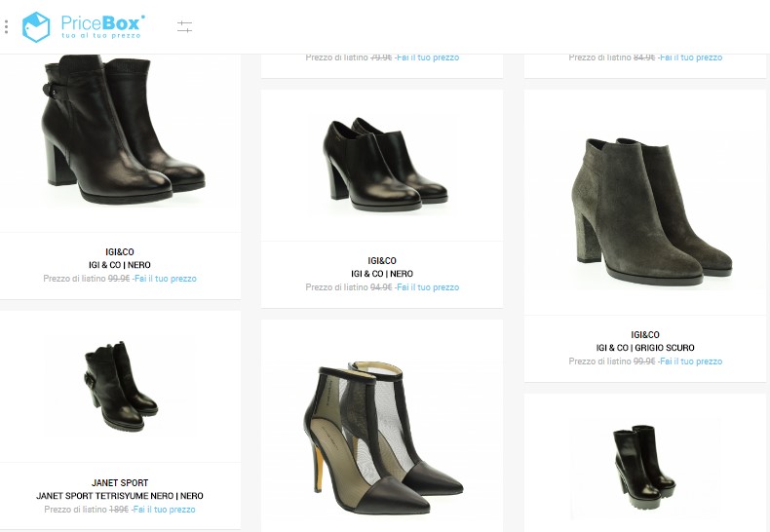
Task: Select IGI & CO | NERO title above the 94.9€ price
Action: 382,274
